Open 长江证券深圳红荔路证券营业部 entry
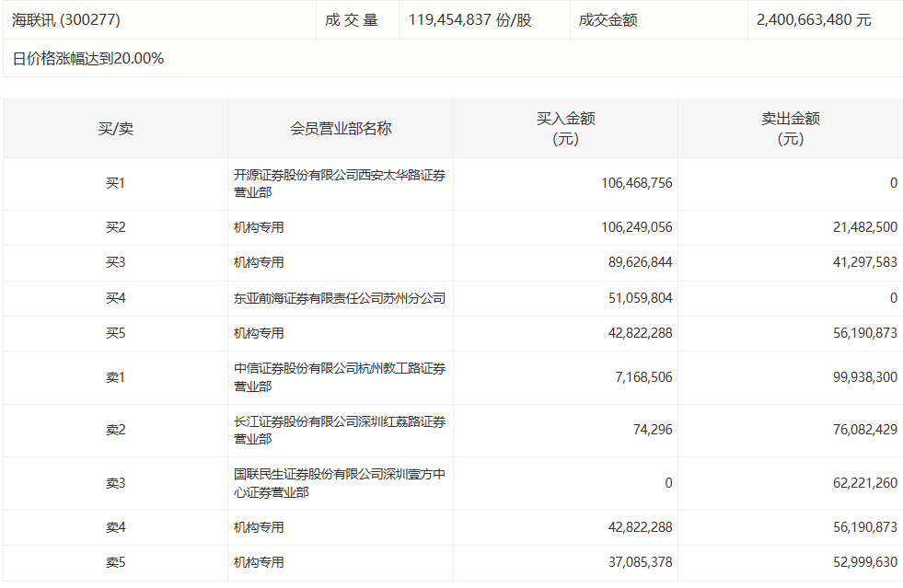 point(339,431)
